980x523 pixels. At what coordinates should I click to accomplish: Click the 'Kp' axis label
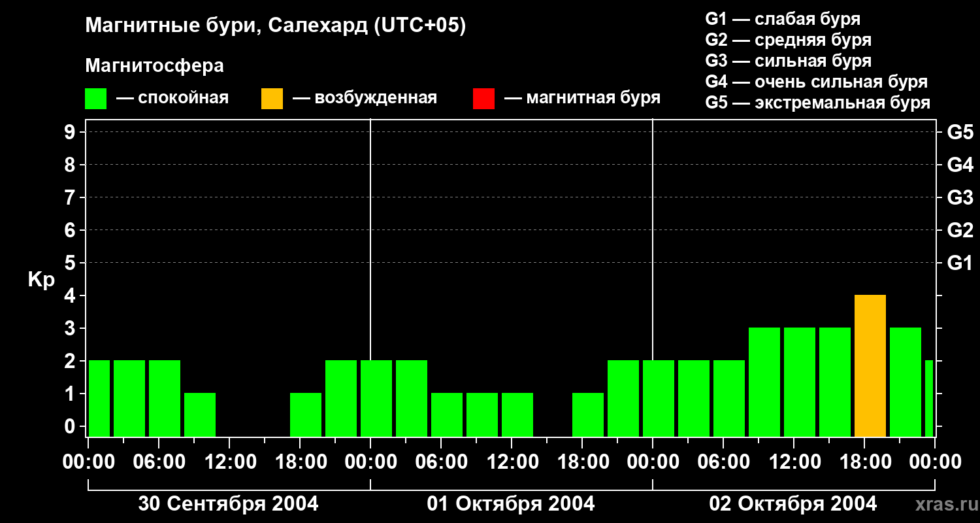pos(41,280)
